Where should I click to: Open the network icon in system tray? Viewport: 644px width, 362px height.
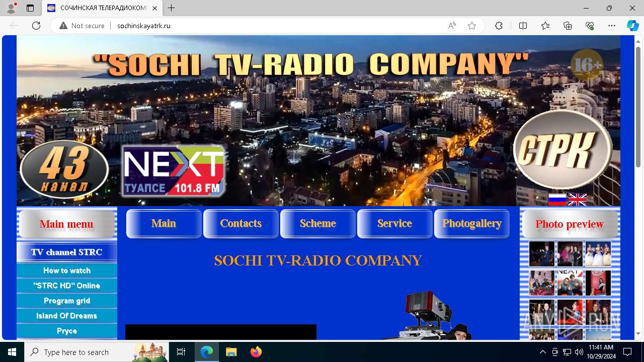567,352
